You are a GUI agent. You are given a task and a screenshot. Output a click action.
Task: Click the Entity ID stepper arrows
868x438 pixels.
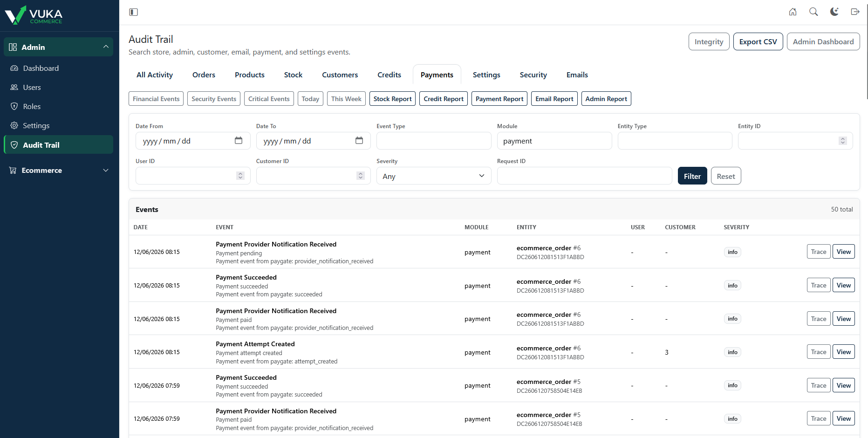(842, 141)
